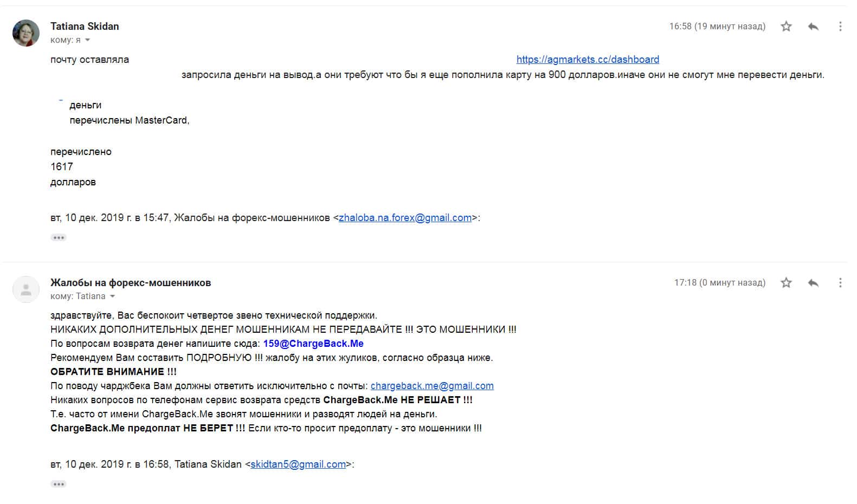857x504 pixels.
Task: Click the gray default sender avatar
Action: point(26,289)
